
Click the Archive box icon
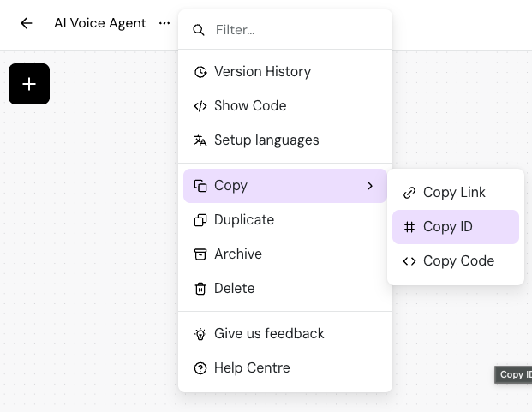tap(200, 254)
